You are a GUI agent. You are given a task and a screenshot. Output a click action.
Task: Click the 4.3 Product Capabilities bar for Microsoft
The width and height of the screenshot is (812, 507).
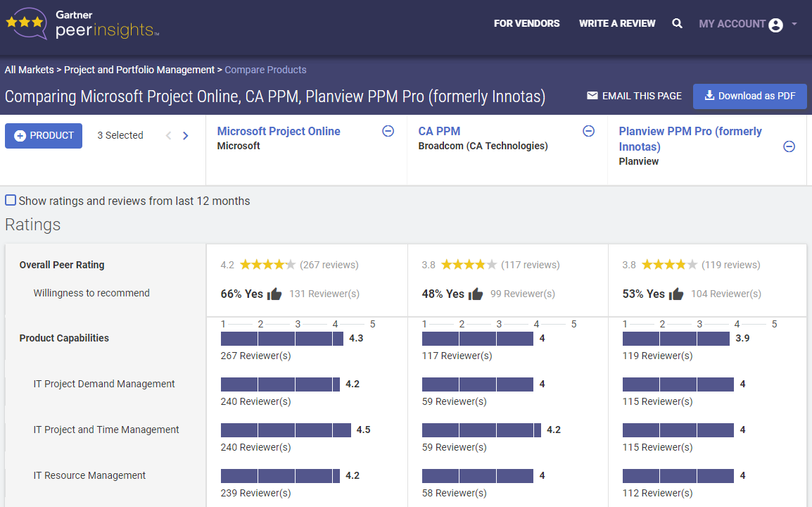(281, 339)
